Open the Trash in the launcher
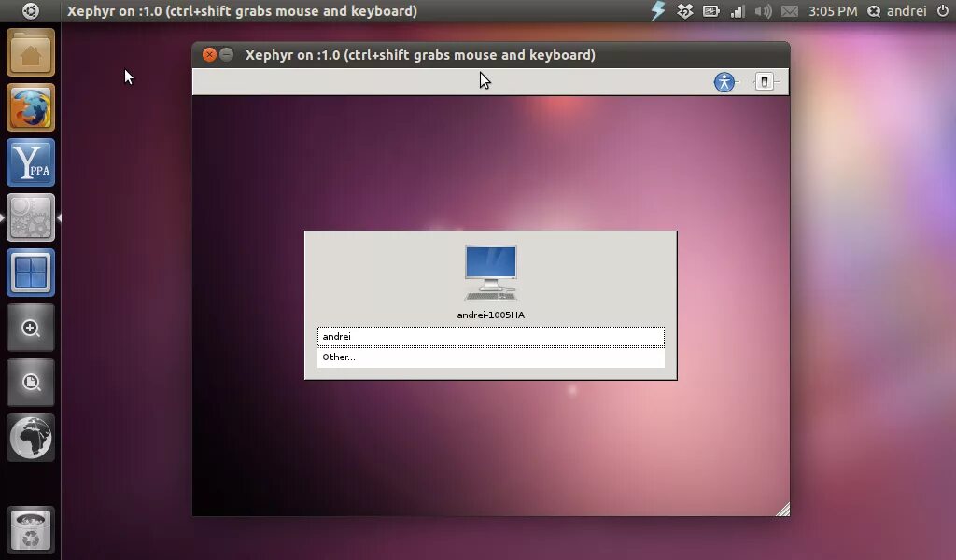 [31, 529]
